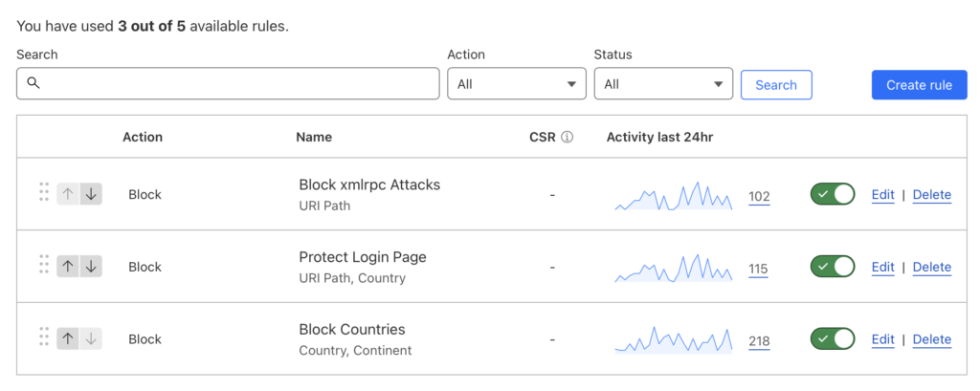Click the Search button
980x391 pixels.
776,85
